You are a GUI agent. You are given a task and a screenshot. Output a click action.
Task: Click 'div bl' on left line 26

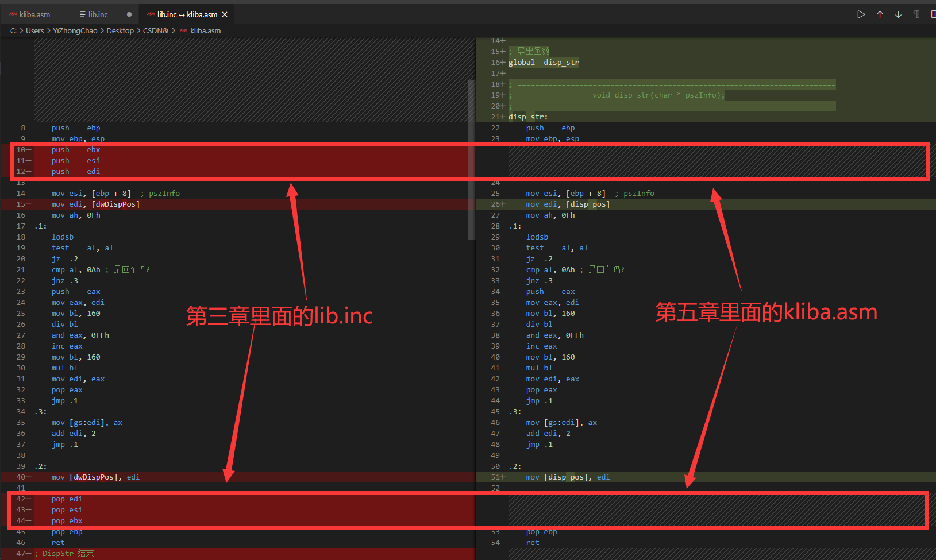click(65, 325)
